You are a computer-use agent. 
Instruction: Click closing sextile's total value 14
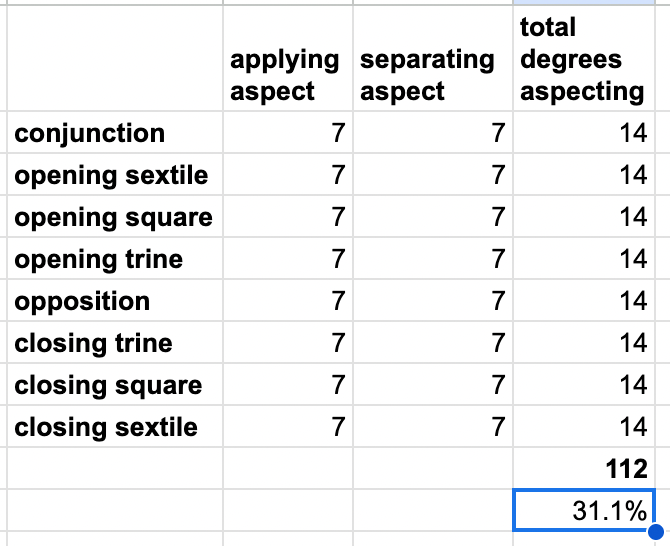tap(582, 427)
